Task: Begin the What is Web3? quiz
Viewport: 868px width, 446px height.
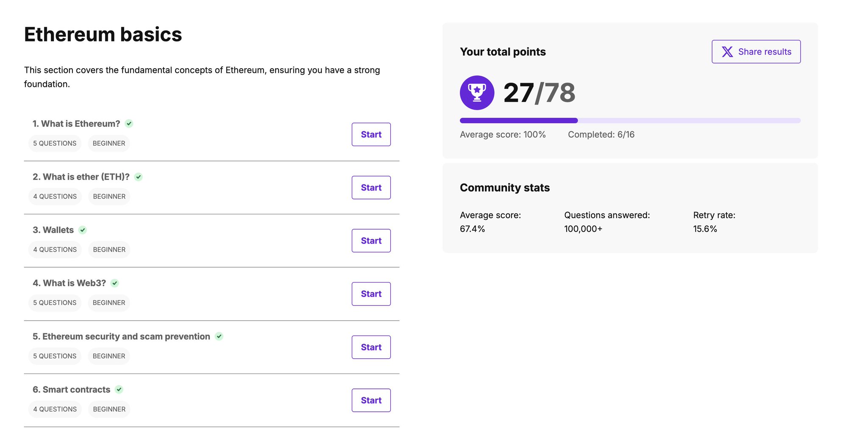Action: point(371,294)
